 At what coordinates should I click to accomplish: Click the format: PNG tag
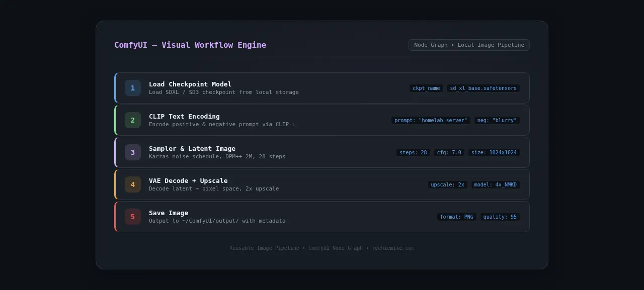457,217
